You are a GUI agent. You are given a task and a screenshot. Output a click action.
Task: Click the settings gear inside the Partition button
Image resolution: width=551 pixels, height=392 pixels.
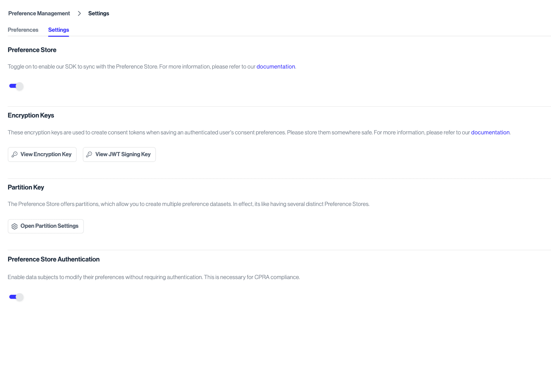tap(15, 226)
